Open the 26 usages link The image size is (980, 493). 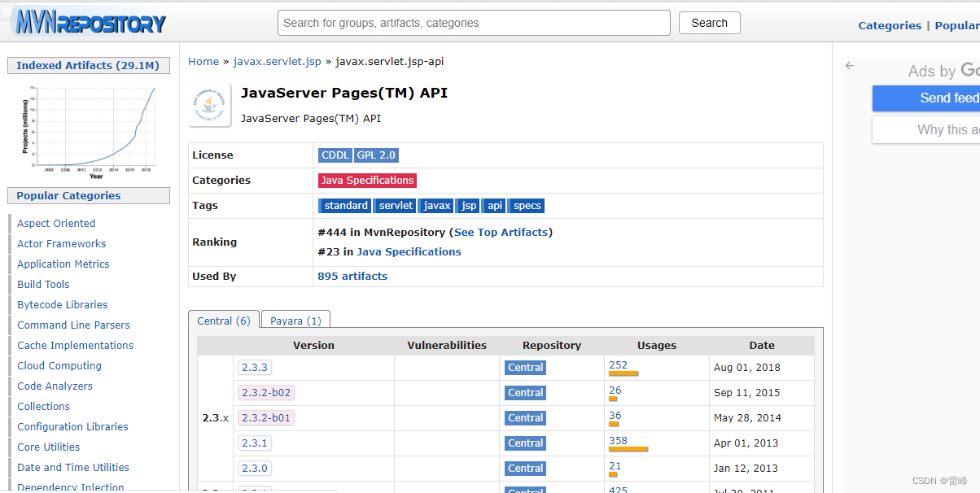[x=615, y=390]
